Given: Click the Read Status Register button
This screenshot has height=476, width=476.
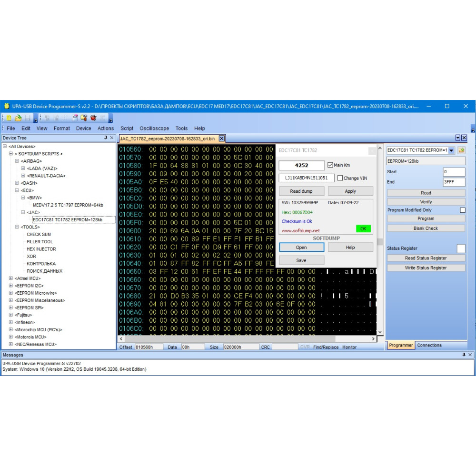Looking at the screenshot, I should click(x=426, y=258).
